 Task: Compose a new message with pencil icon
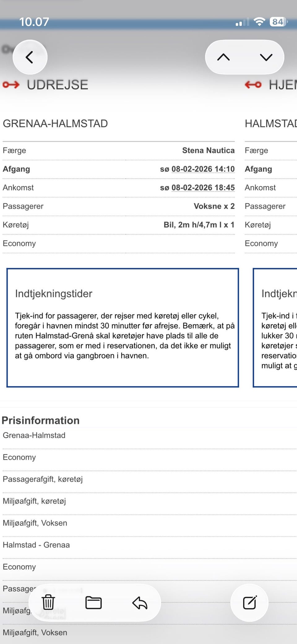(x=249, y=602)
